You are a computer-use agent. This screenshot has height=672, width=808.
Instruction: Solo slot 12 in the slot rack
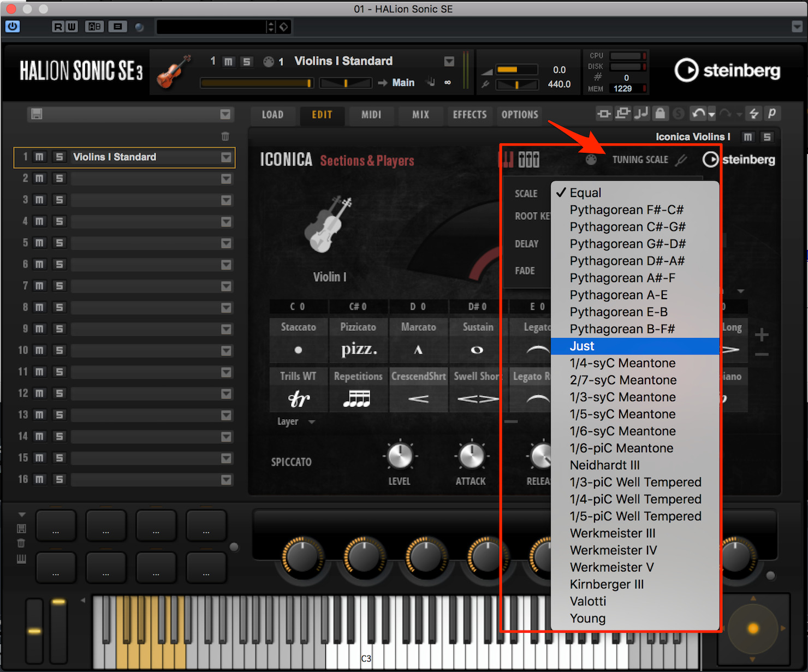60,393
